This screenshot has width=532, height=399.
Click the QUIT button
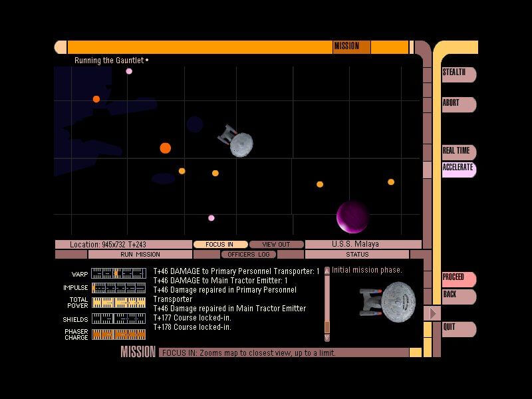pyautogui.click(x=459, y=329)
